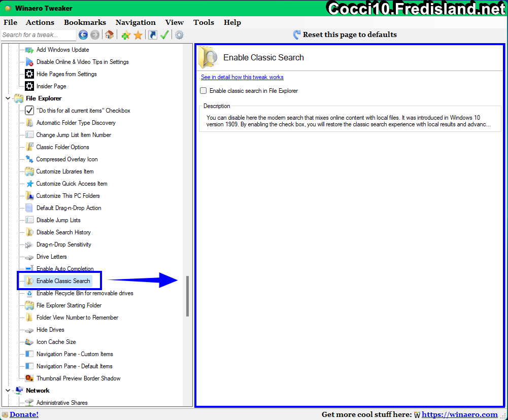
Task: Click the Hide Pages from Settings gear icon
Action: [x=29, y=74]
